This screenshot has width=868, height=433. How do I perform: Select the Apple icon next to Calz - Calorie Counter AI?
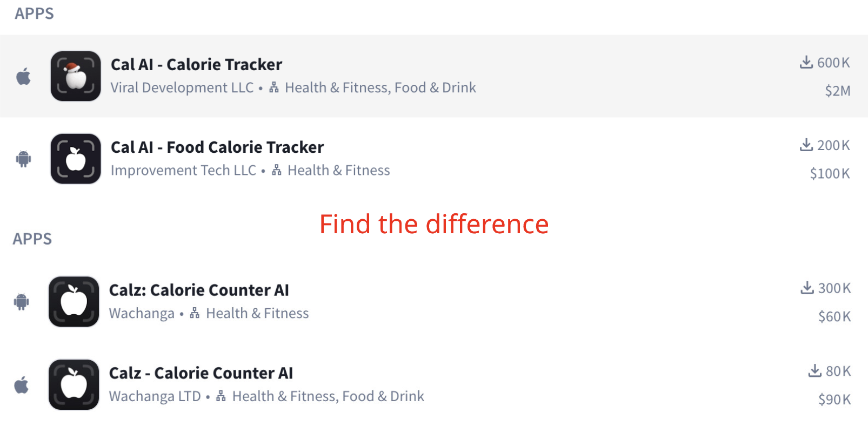[22, 385]
